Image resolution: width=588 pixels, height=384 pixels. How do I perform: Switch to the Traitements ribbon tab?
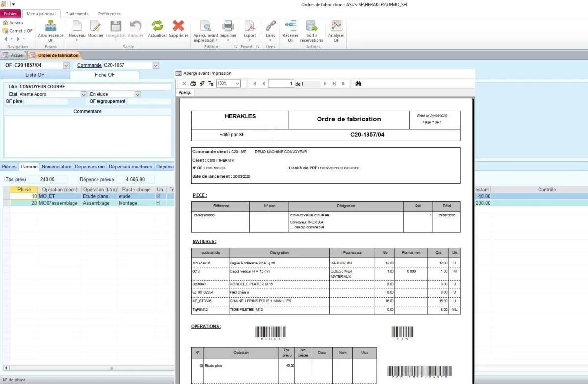[77, 14]
